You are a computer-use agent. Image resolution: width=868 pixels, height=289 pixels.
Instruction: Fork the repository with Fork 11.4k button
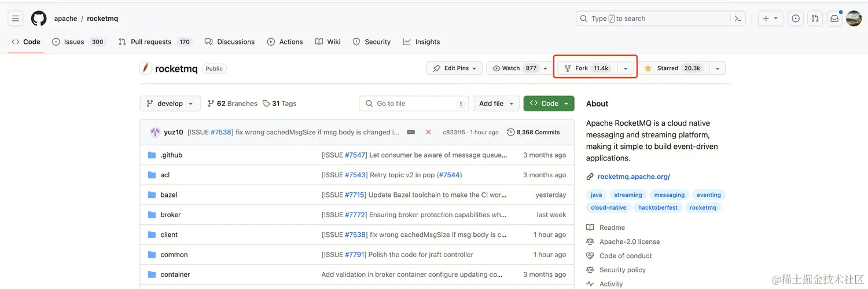[x=588, y=68]
